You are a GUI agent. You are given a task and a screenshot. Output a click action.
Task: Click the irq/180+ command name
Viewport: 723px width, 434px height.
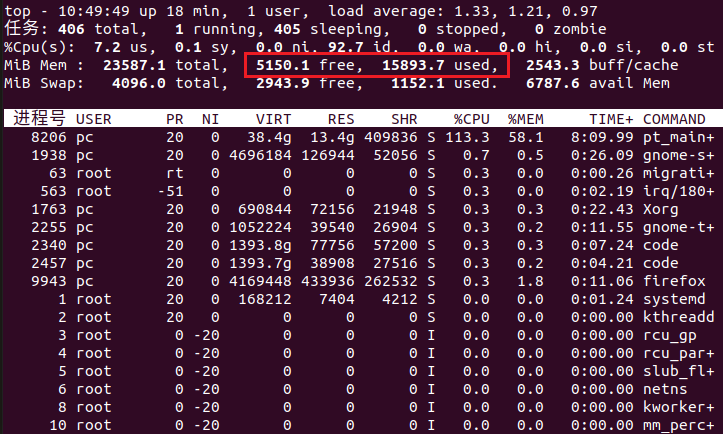point(679,191)
